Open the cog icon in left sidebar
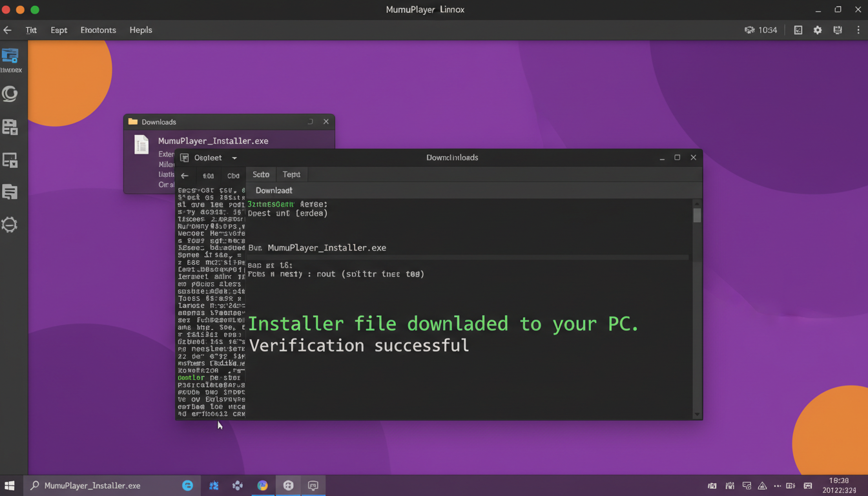Image resolution: width=868 pixels, height=496 pixels. [x=10, y=225]
